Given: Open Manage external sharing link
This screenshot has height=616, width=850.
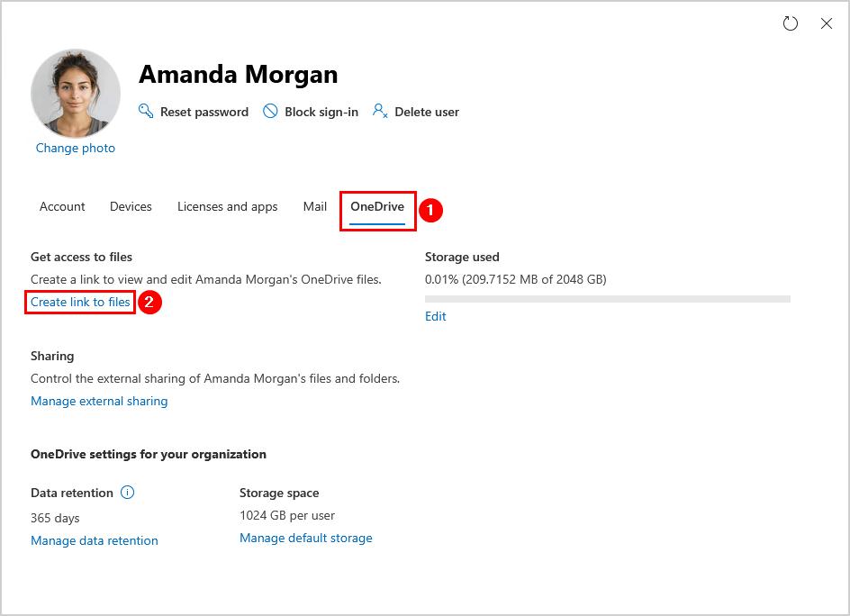Looking at the screenshot, I should click(x=99, y=402).
